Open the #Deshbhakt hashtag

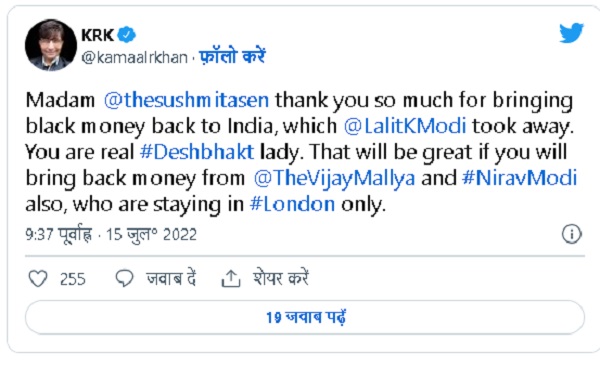197,152
